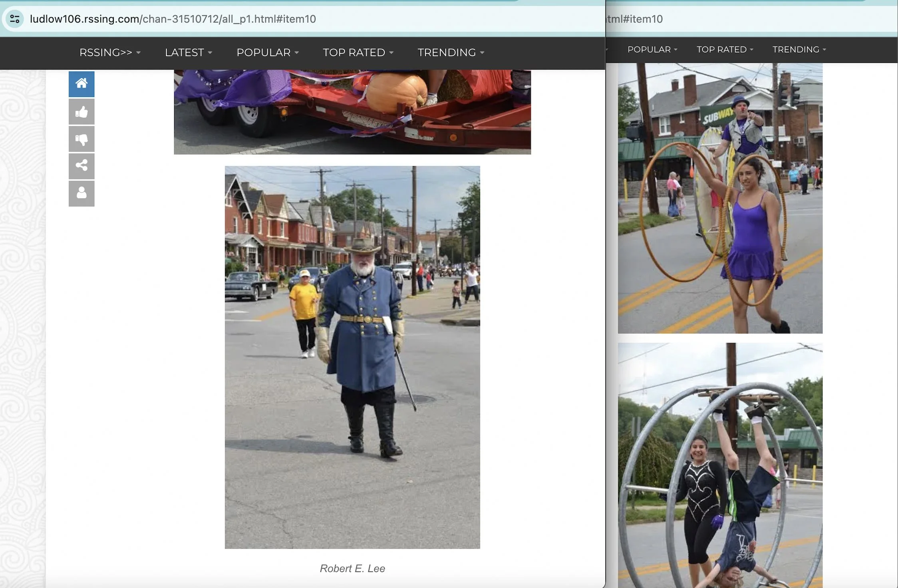
Task: Open the uniformed man parade photo
Action: click(352, 357)
